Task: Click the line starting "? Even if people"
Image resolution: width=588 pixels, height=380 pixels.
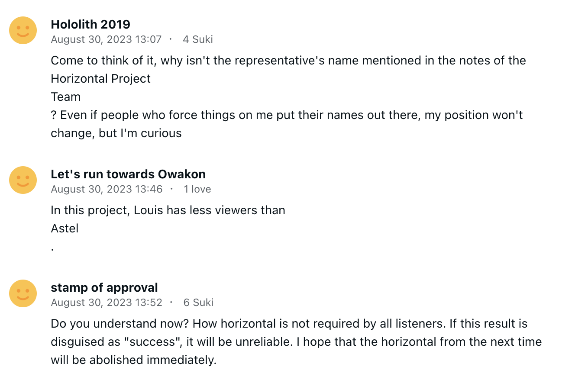Action: pos(287,115)
